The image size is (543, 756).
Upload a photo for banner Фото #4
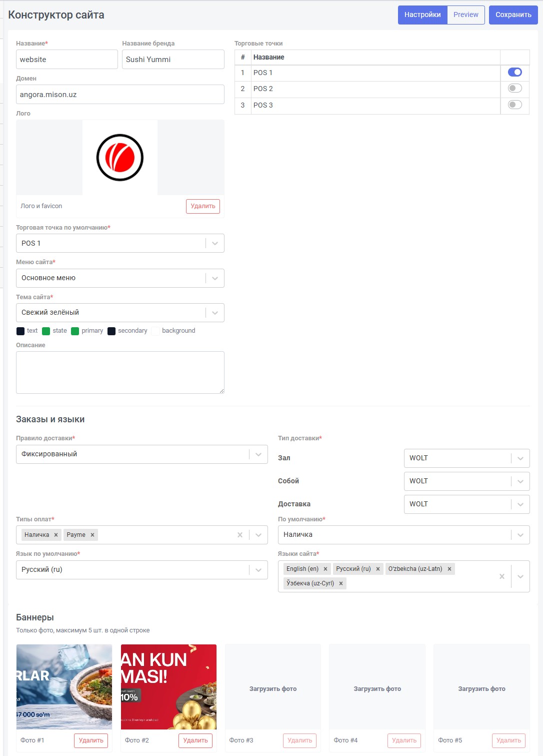pos(377,687)
